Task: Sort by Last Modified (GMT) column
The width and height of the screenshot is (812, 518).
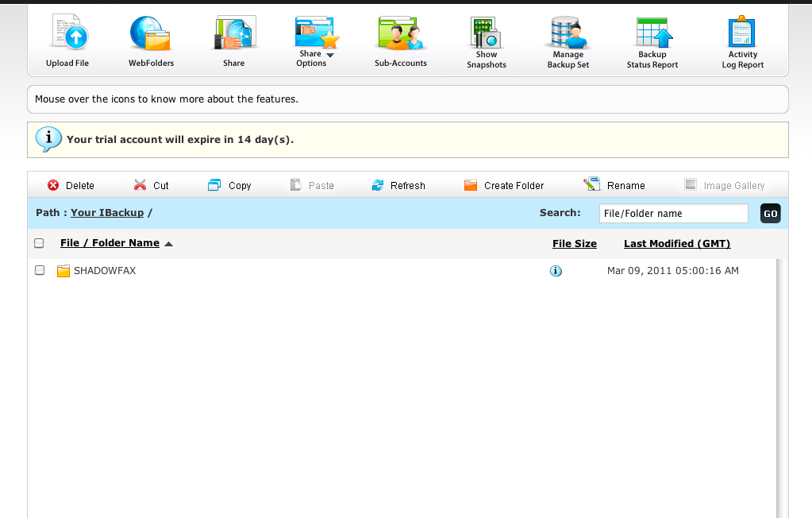Action: (677, 243)
